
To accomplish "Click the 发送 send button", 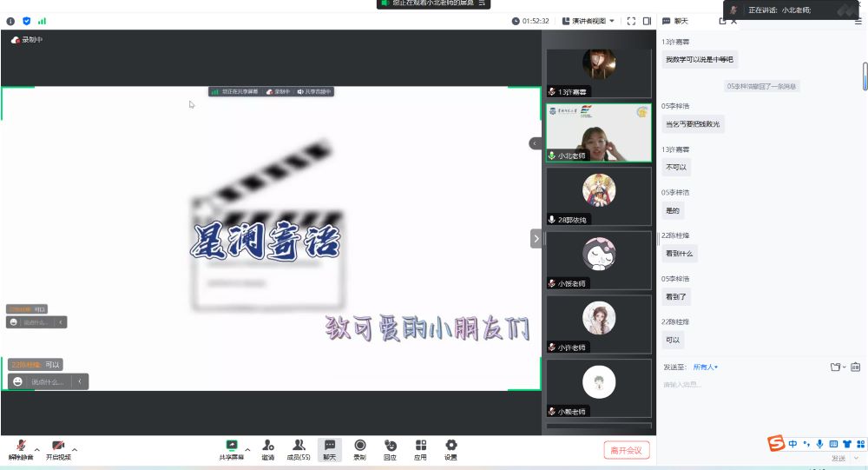I will pyautogui.click(x=838, y=458).
